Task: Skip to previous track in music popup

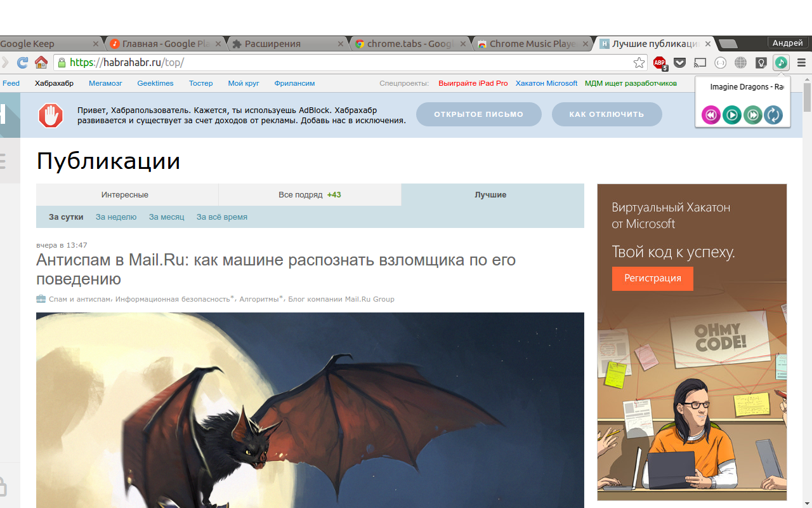Action: 711,115
